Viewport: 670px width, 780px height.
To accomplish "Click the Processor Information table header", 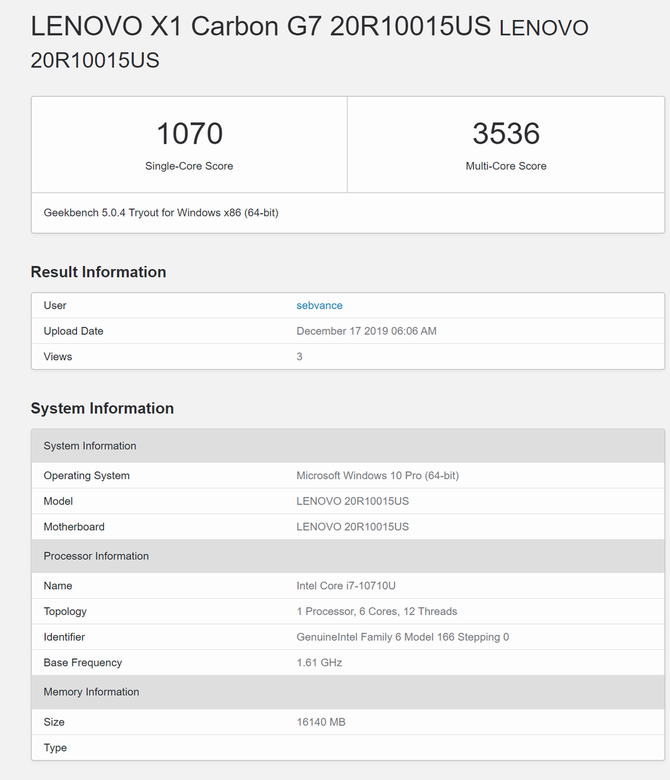I will pyautogui.click(x=348, y=556).
